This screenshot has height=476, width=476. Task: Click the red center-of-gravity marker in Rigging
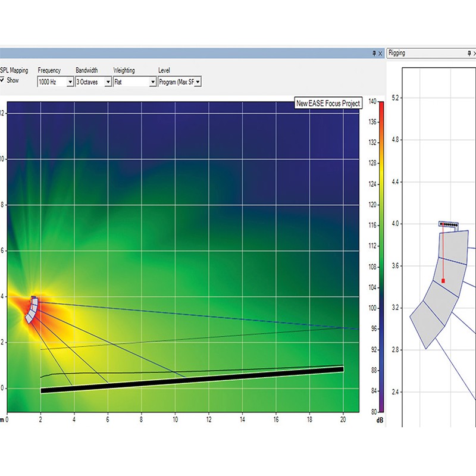pos(443,281)
